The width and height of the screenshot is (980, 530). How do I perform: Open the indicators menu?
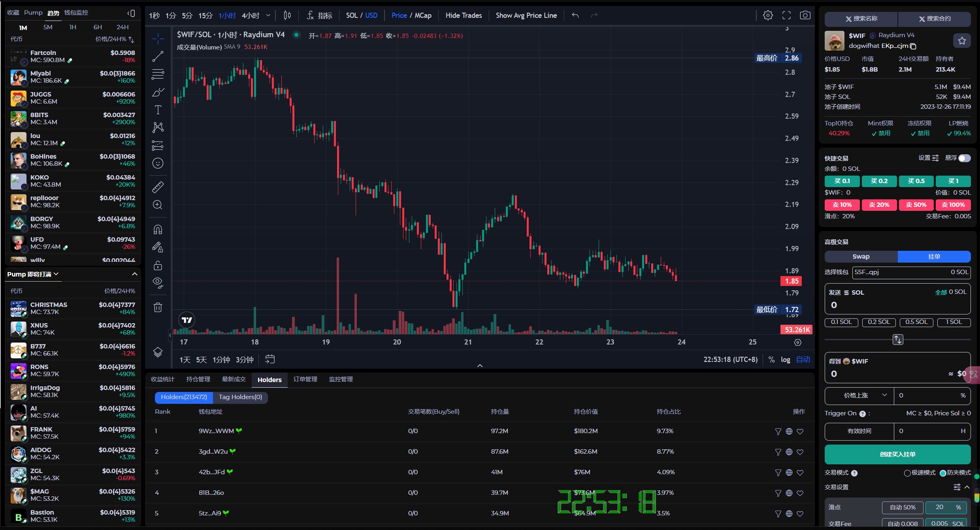point(319,15)
